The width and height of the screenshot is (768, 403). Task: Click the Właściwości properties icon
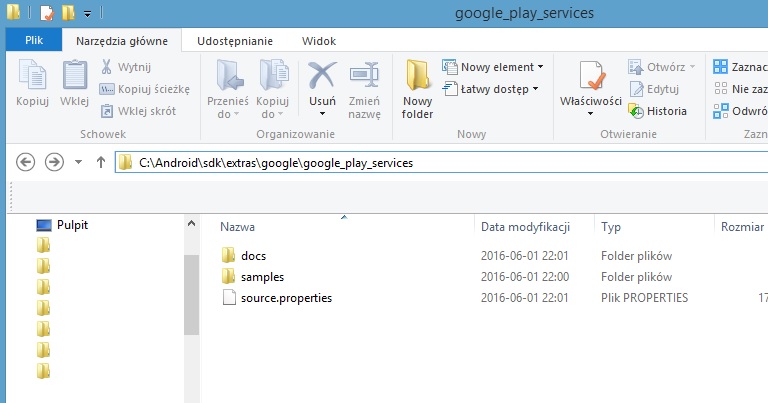pos(592,76)
